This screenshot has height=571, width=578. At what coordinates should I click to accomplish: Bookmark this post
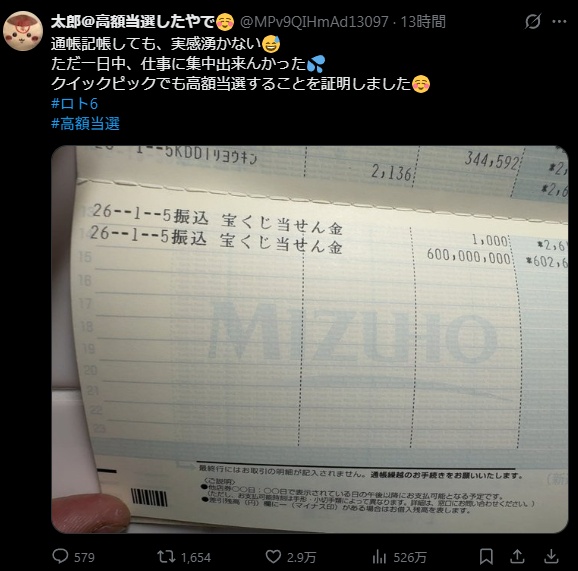tap(486, 556)
